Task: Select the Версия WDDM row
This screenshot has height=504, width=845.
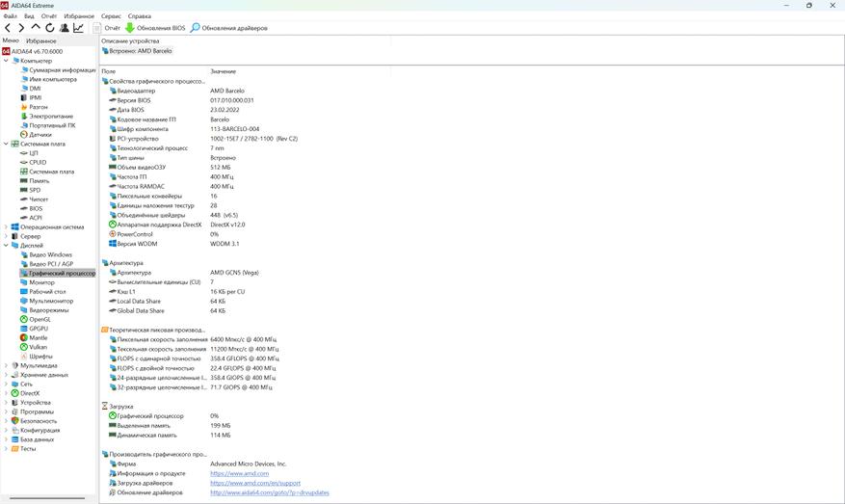Action: [174, 244]
